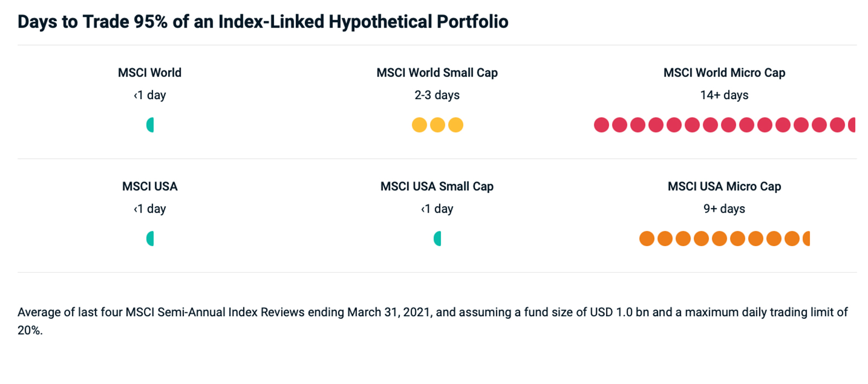Click the '9+ days' label
This screenshot has height=384, width=868.
pos(724,209)
